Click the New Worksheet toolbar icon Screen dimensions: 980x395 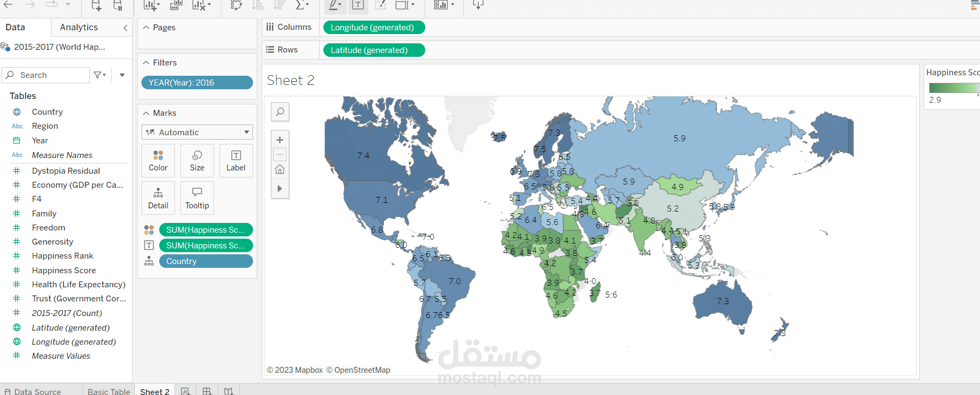(150, 5)
